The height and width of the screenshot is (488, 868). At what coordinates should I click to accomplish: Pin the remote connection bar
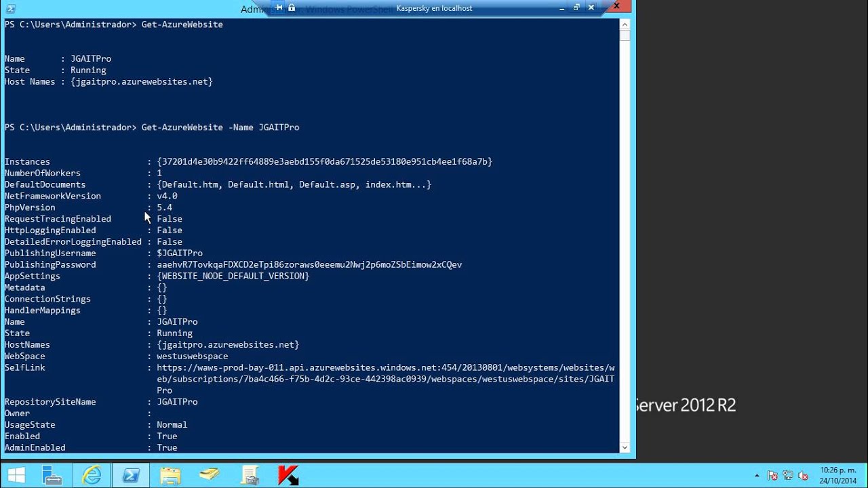click(x=279, y=8)
